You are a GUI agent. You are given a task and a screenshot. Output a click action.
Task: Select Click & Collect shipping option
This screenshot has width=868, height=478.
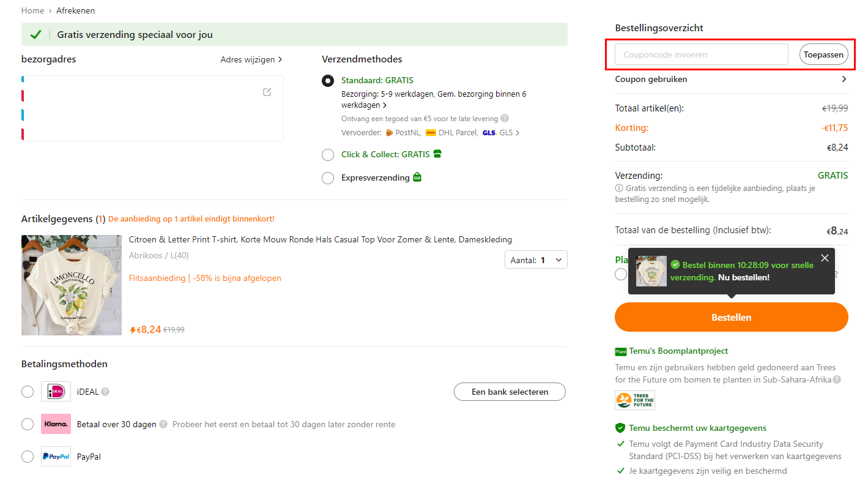coord(328,155)
